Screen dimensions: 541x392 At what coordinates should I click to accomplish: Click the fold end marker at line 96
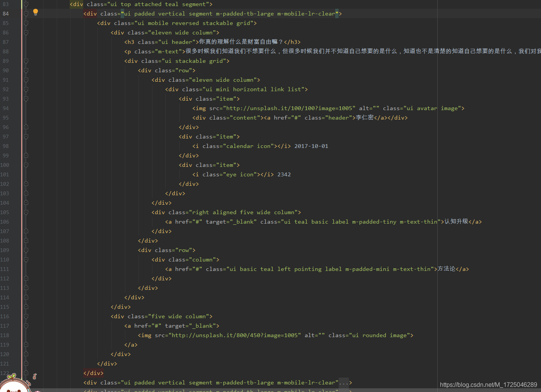[26, 127]
